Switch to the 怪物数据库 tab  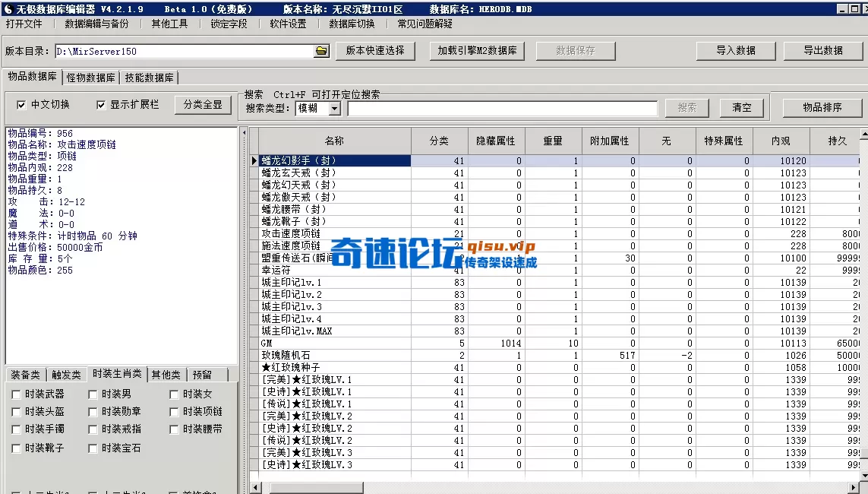click(91, 78)
